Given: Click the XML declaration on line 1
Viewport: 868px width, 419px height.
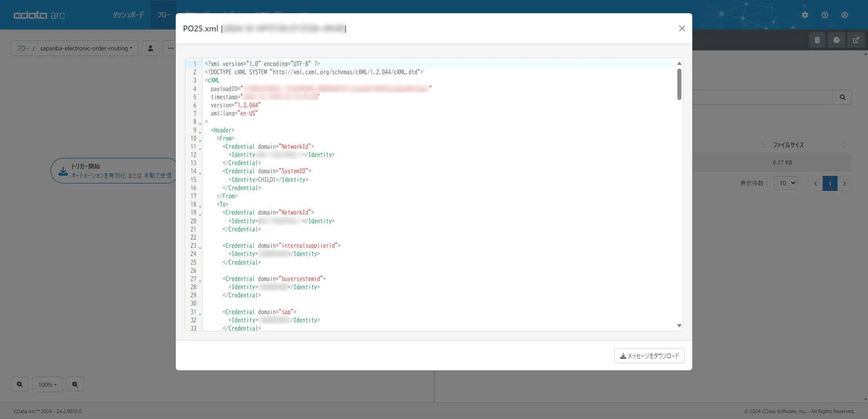Looking at the screenshot, I should click(262, 64).
